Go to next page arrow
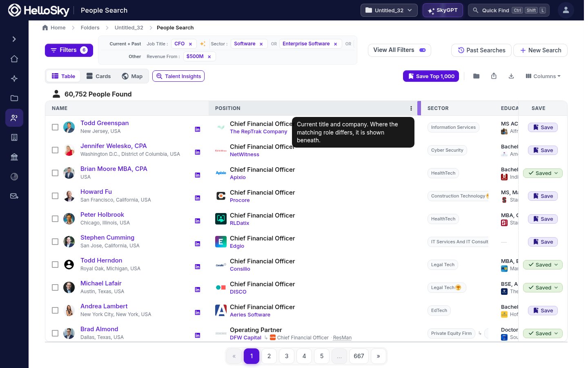The height and width of the screenshot is (368, 588). click(x=379, y=356)
